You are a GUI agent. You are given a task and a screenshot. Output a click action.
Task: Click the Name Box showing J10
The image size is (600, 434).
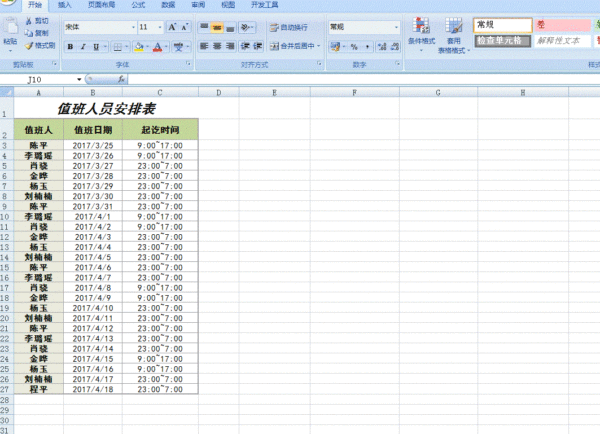40,78
